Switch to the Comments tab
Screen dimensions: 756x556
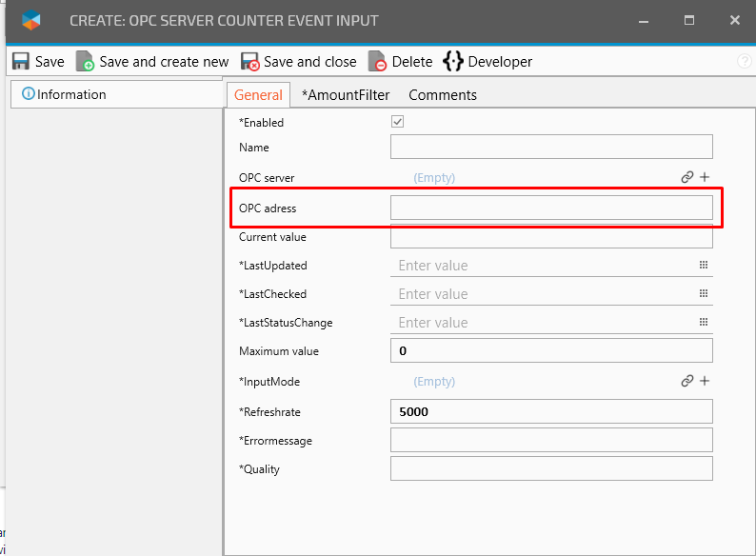click(443, 95)
